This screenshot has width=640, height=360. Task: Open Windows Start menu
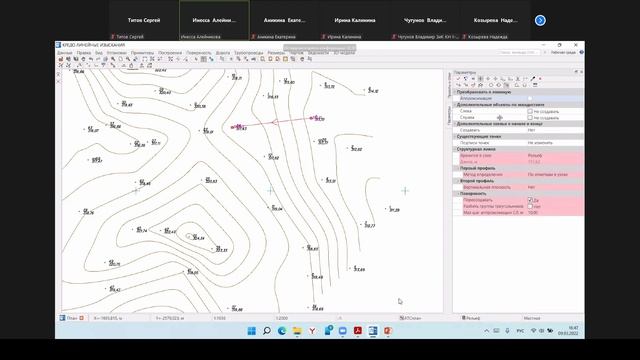[x=252, y=331]
